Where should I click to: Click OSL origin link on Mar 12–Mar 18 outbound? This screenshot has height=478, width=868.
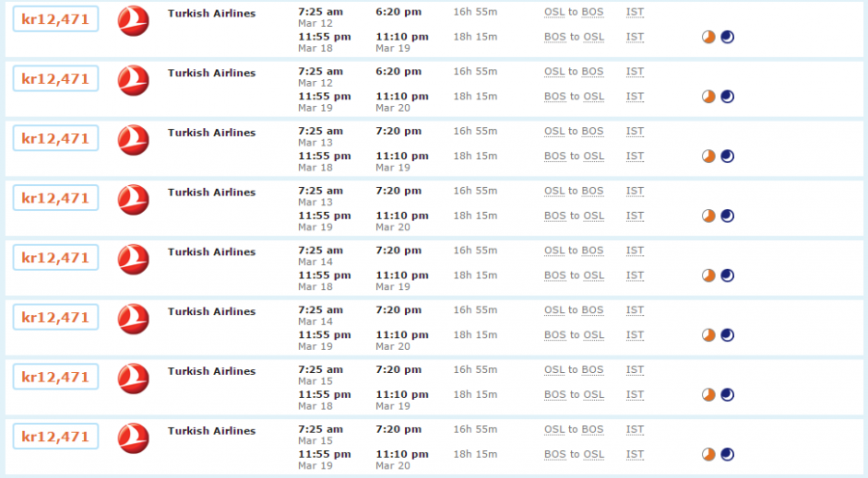(x=554, y=13)
